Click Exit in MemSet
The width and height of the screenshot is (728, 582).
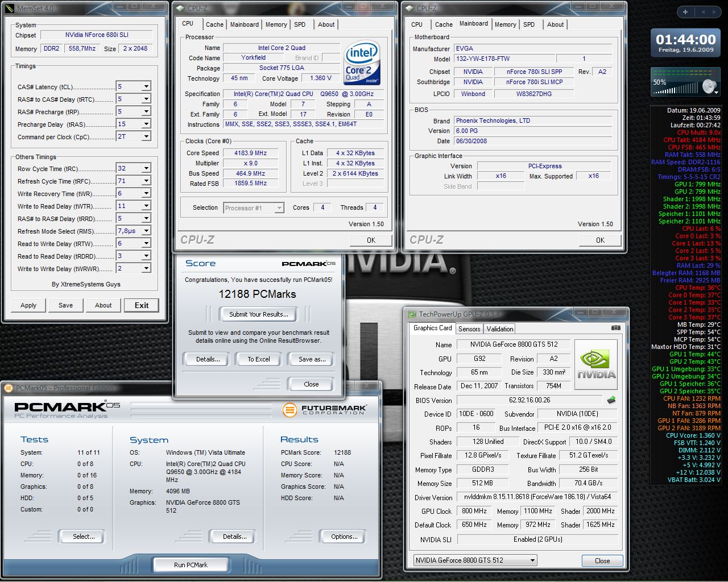(142, 305)
